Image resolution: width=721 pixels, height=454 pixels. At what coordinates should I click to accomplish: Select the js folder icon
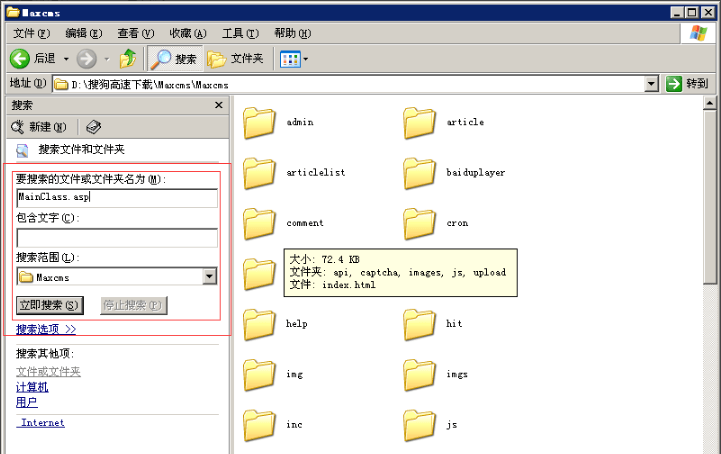pos(419,425)
